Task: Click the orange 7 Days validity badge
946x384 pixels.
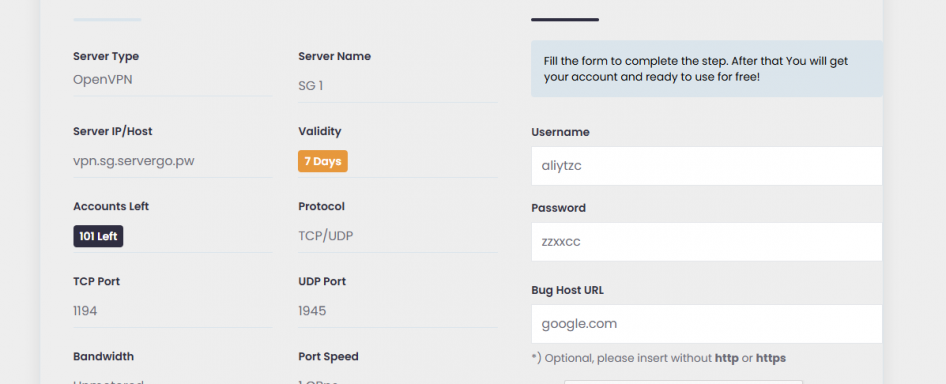Action: coord(323,161)
